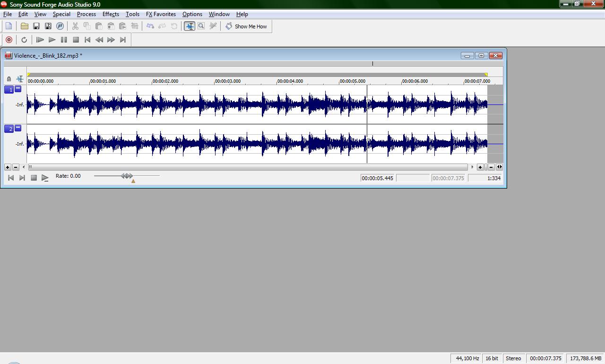Click Go to End in data window transport
Viewport: 605px width, 364px height.
22,178
